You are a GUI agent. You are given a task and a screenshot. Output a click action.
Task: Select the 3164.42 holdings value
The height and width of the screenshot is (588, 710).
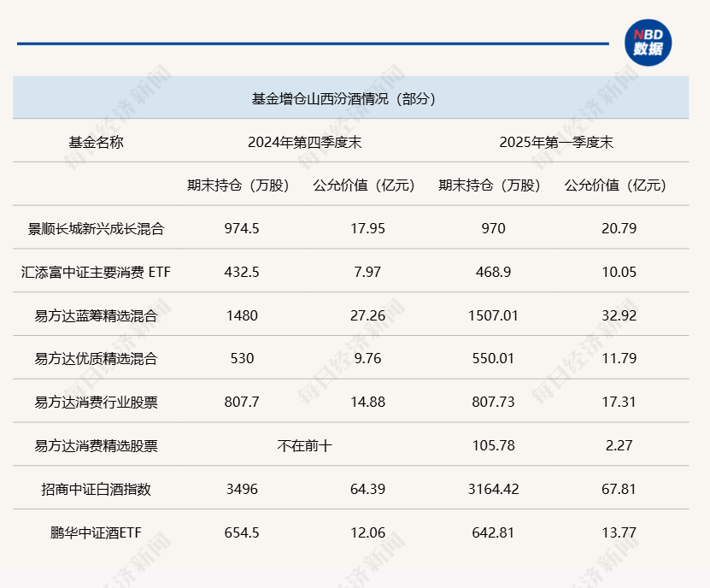pos(494,489)
